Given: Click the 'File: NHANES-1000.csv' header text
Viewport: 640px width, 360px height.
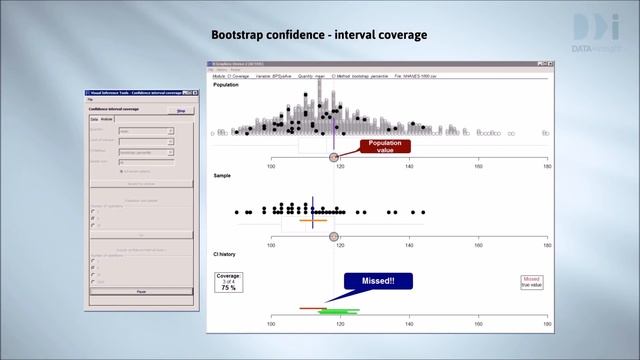Looking at the screenshot, I should 416,76.
